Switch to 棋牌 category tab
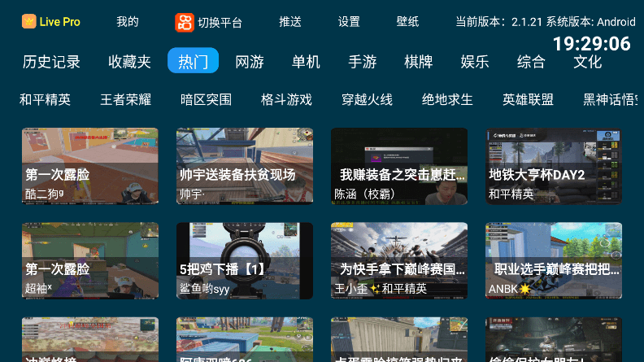 click(419, 62)
